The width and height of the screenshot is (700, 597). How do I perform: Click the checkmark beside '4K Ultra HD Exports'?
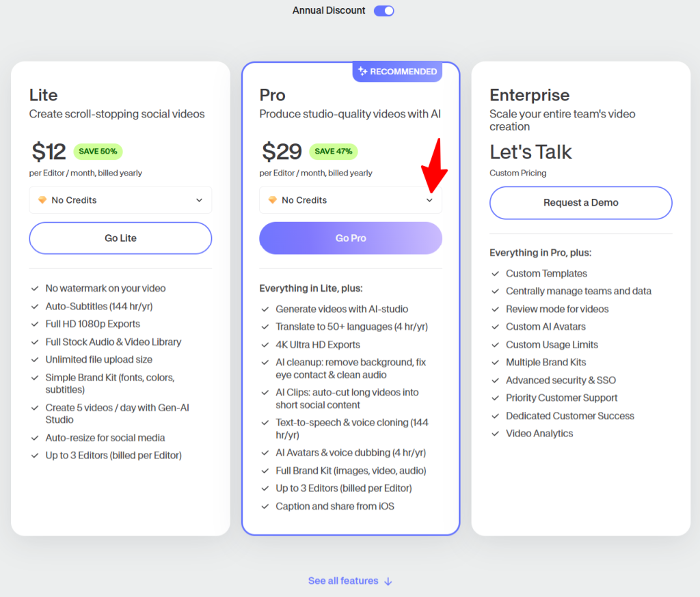click(x=264, y=345)
